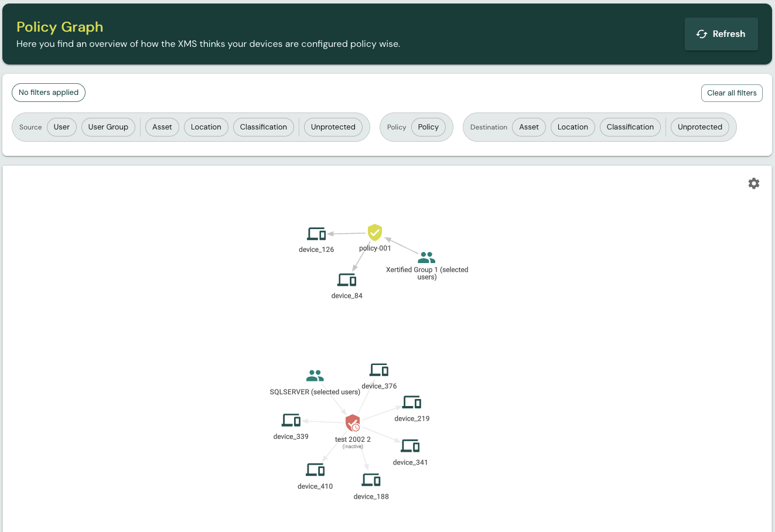The image size is (775, 532).
Task: Toggle the Destination Unprotected filter
Action: click(x=700, y=127)
